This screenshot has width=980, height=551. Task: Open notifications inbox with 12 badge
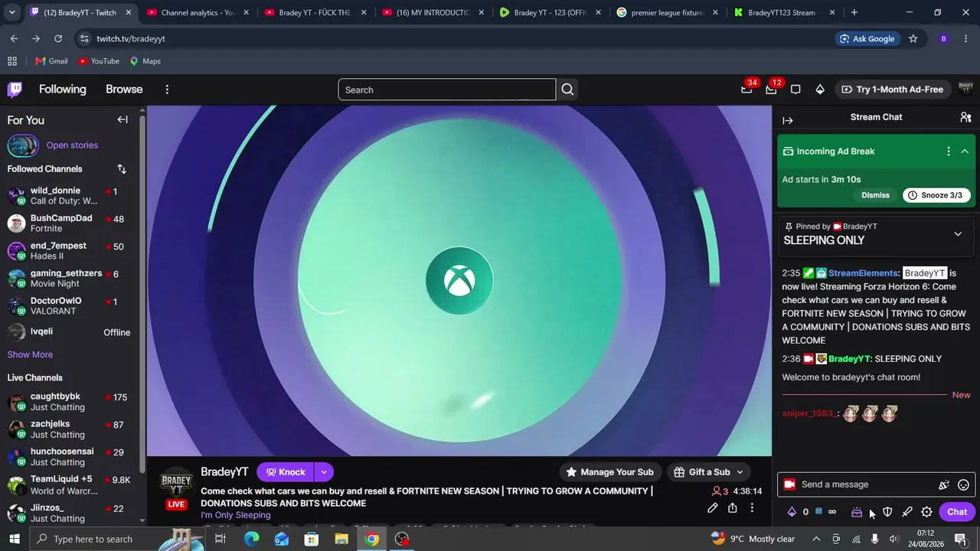[x=771, y=90]
